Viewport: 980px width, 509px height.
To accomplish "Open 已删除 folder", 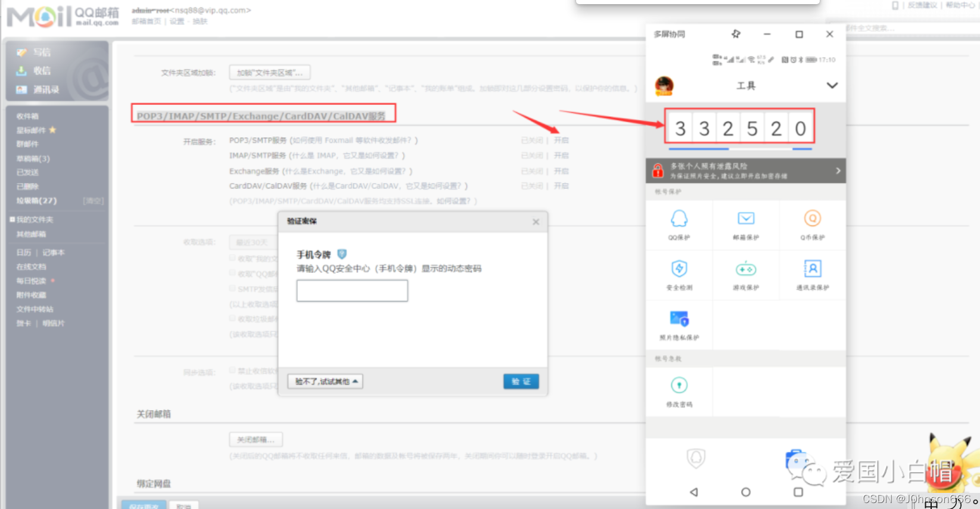I will pos(27,187).
